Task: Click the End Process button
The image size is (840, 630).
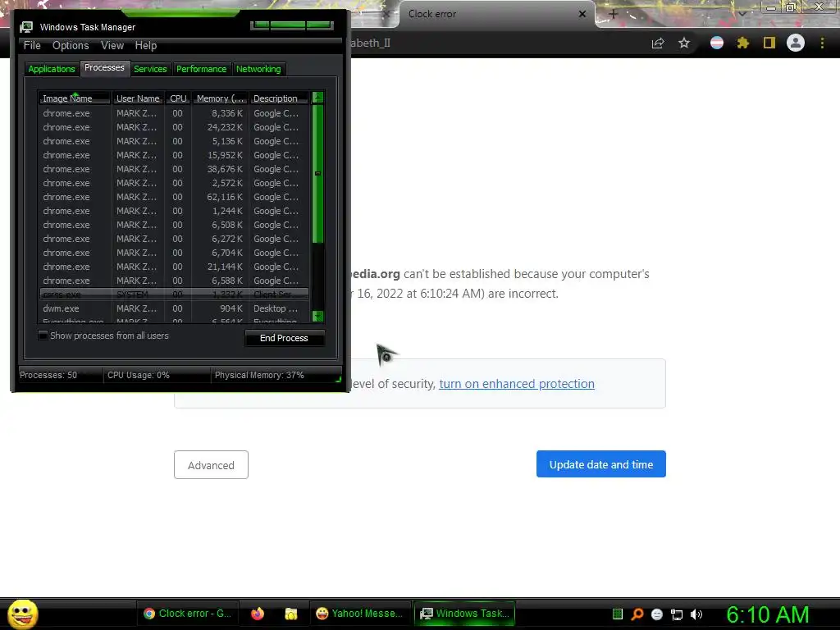Action: pos(284,338)
